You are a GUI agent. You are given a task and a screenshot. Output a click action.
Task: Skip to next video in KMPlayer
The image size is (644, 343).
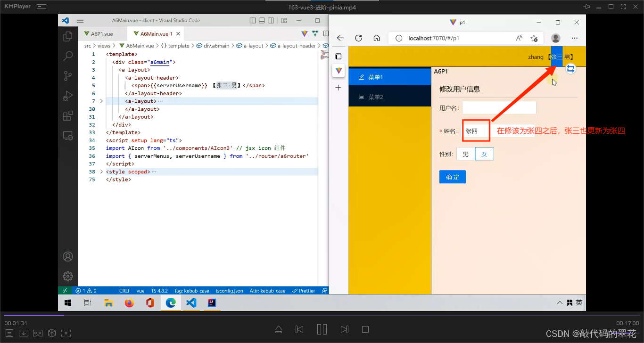(x=345, y=329)
